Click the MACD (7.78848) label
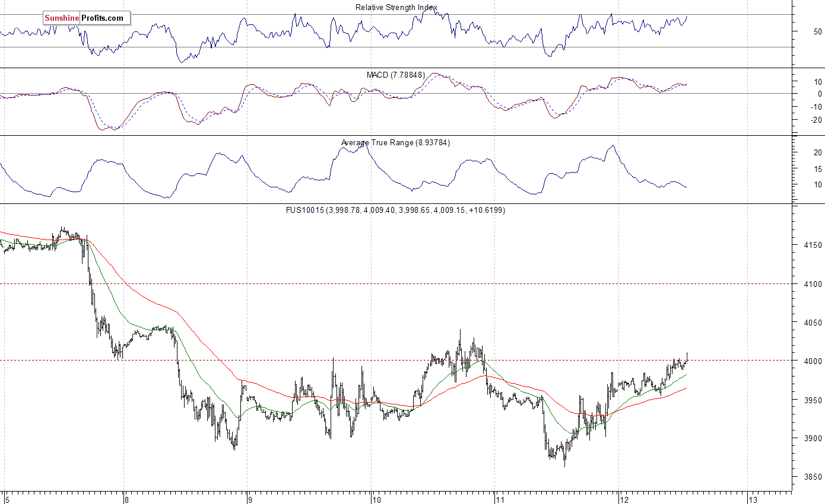The image size is (825, 504). (x=396, y=75)
